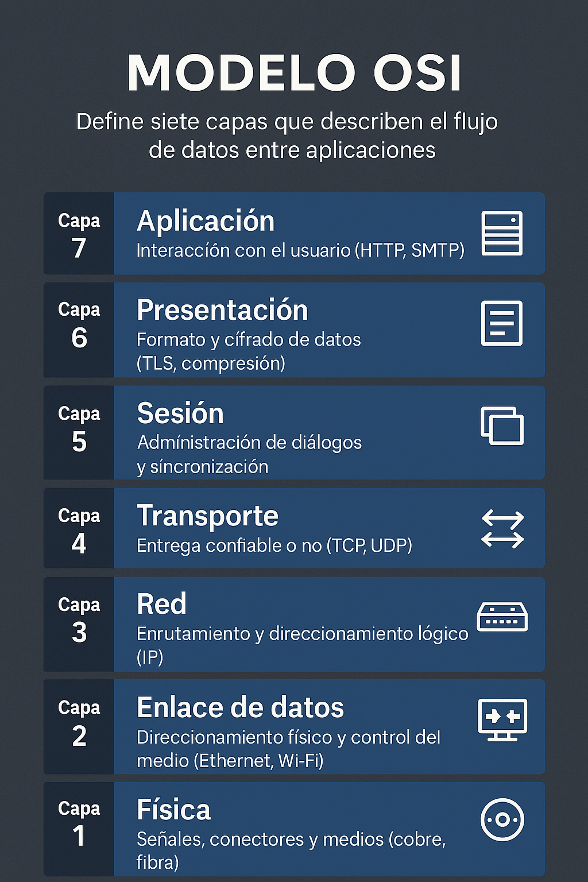The image size is (588, 882).
Task: Click the Física heading text
Action: point(173,810)
